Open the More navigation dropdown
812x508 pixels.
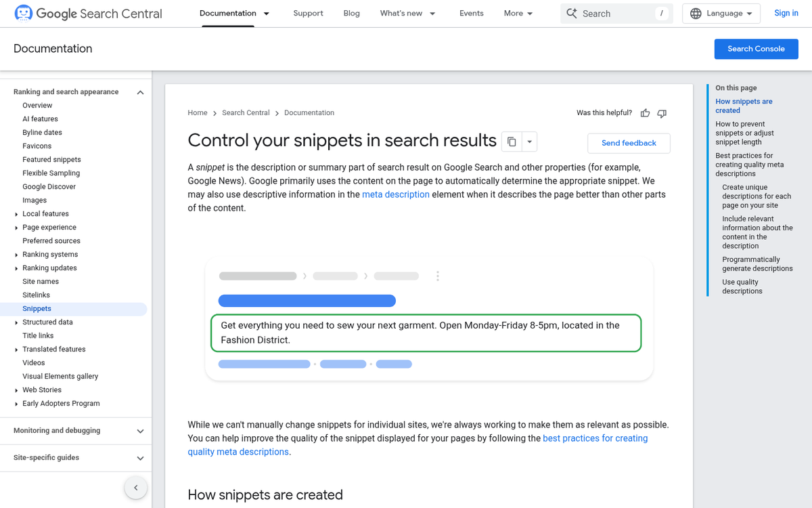(x=518, y=13)
